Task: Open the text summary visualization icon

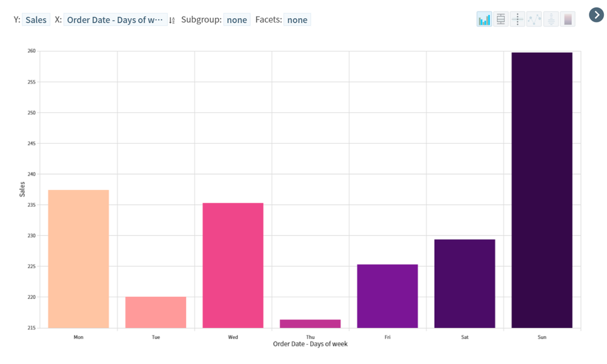Action: (551, 19)
